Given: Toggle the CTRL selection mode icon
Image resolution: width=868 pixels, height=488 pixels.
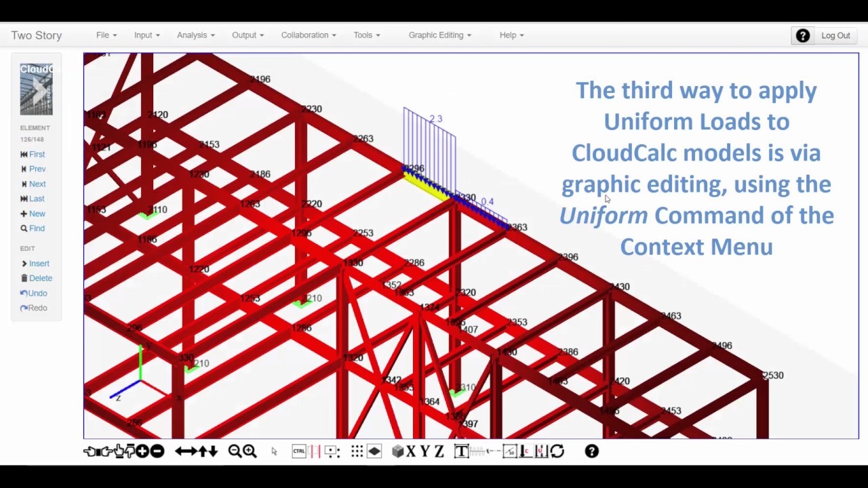Looking at the screenshot, I should tap(298, 451).
